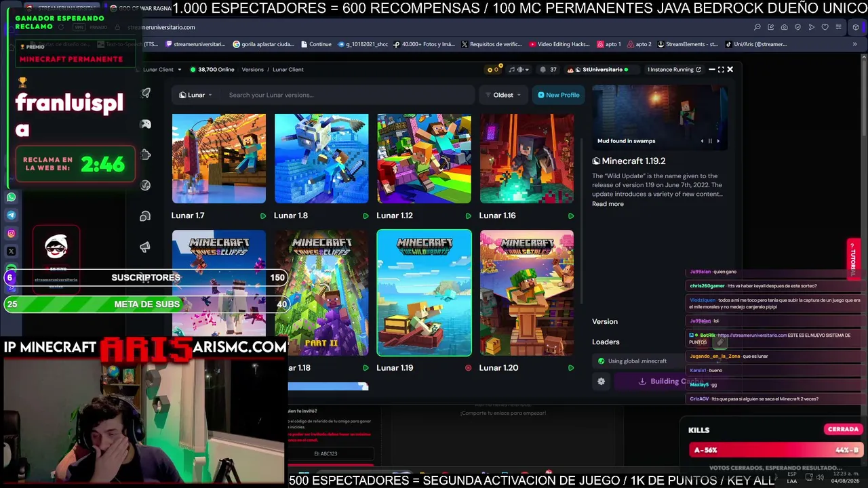Viewport: 868px width, 488px height.
Task: Open the 40.000+ Fotos y Imá... bookmark
Action: pyautogui.click(x=424, y=44)
